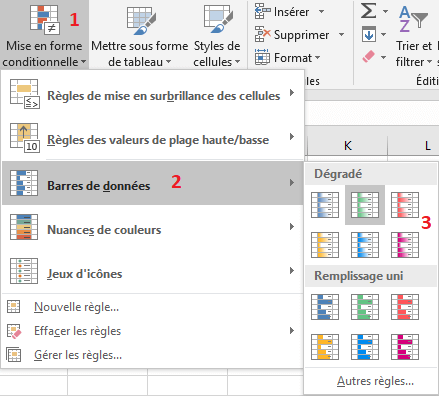Click the Clear eraser icon
The image size is (439, 396).
(369, 57)
